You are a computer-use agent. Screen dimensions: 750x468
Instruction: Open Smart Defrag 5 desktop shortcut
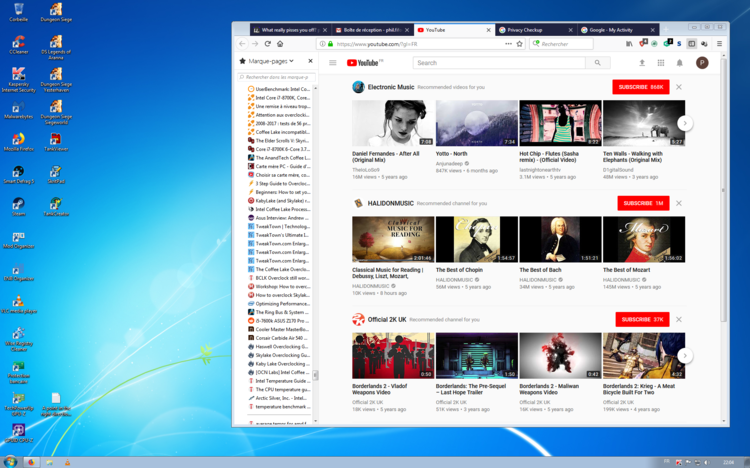click(x=19, y=174)
